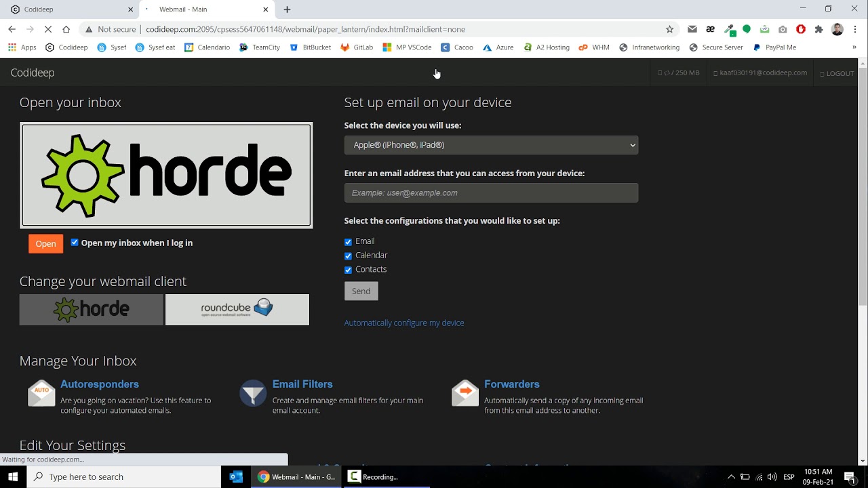The height and width of the screenshot is (488, 868).
Task: Click the Logout button
Action: pos(837,73)
